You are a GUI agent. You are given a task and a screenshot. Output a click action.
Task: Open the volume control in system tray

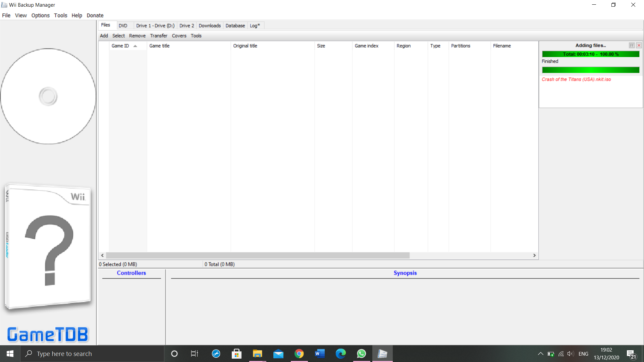point(571,354)
